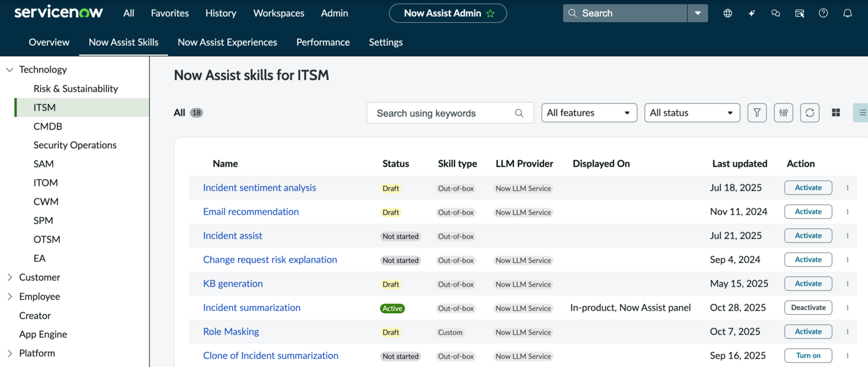Open more options for KB generation row
The height and width of the screenshot is (367, 868).
(848, 284)
